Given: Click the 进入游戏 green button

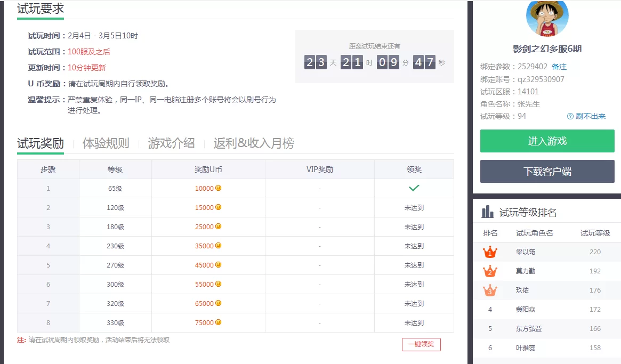Looking at the screenshot, I should [547, 141].
